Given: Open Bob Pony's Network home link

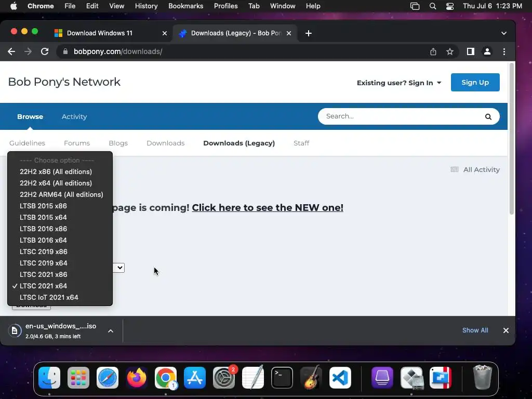Looking at the screenshot, I should coord(64,82).
